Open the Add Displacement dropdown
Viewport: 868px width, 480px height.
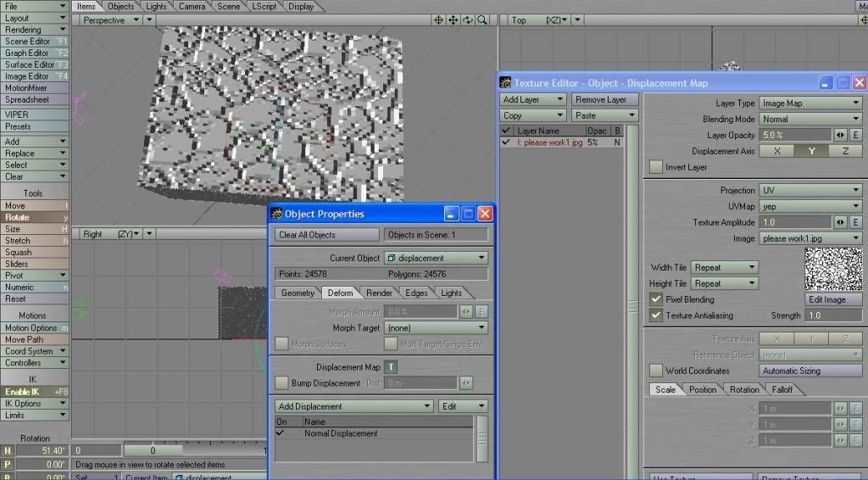[x=354, y=406]
